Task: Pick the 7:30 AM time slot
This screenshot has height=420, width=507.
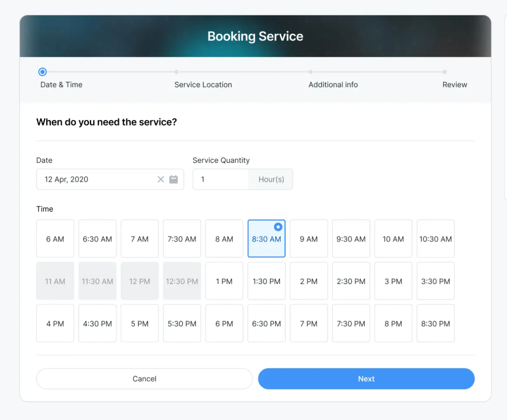Action: [182, 239]
